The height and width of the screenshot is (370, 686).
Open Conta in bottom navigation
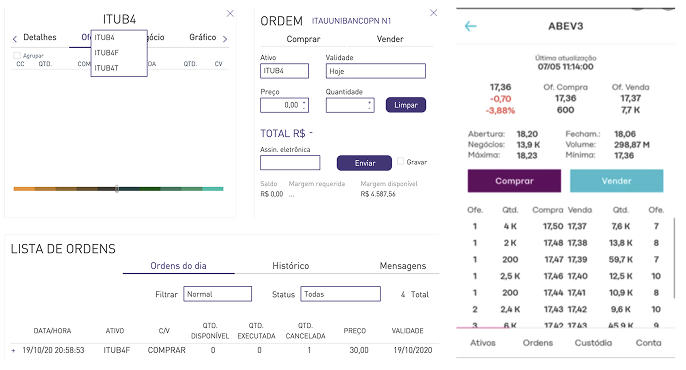(x=648, y=343)
